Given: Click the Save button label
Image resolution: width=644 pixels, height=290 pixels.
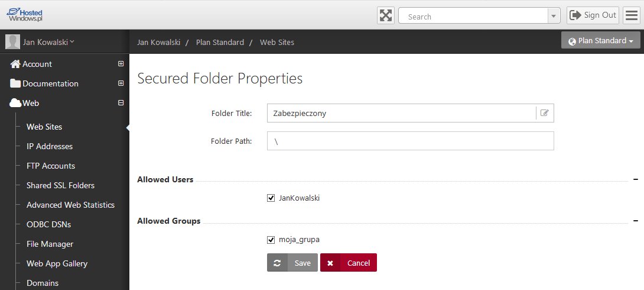Looking at the screenshot, I should [303, 263].
